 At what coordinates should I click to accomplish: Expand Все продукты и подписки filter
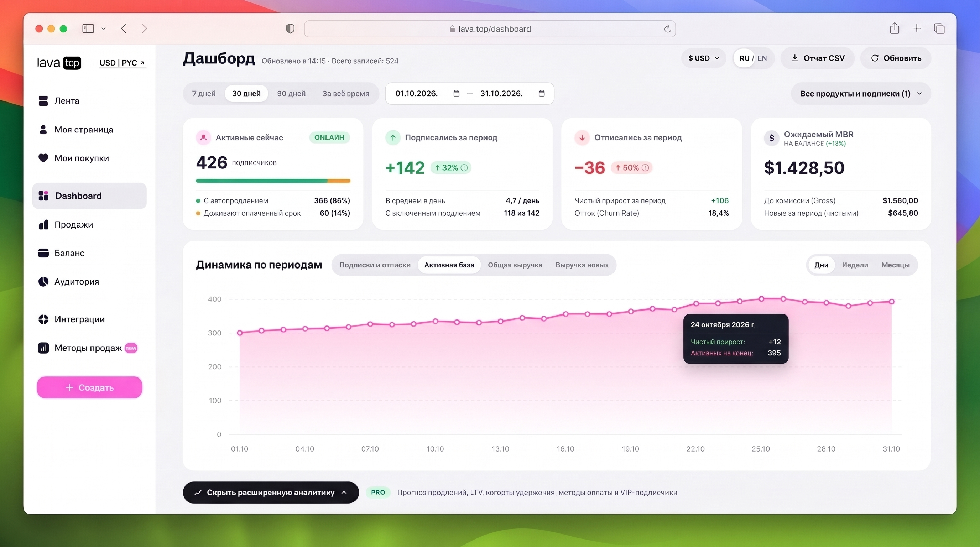(861, 94)
